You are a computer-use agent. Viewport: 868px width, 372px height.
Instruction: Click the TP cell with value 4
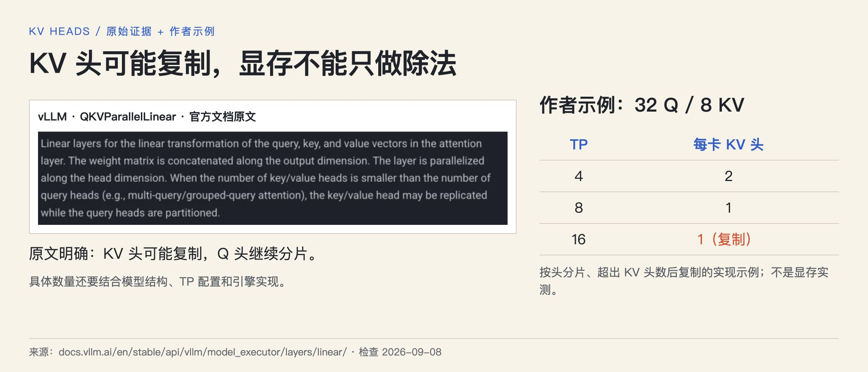(579, 176)
